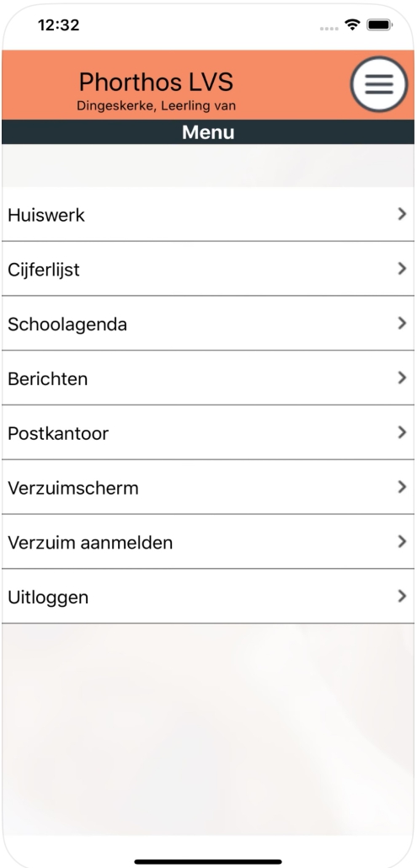Click the Phorthos LVS title
Image resolution: width=417 pixels, height=868 pixels.
pos(156,82)
